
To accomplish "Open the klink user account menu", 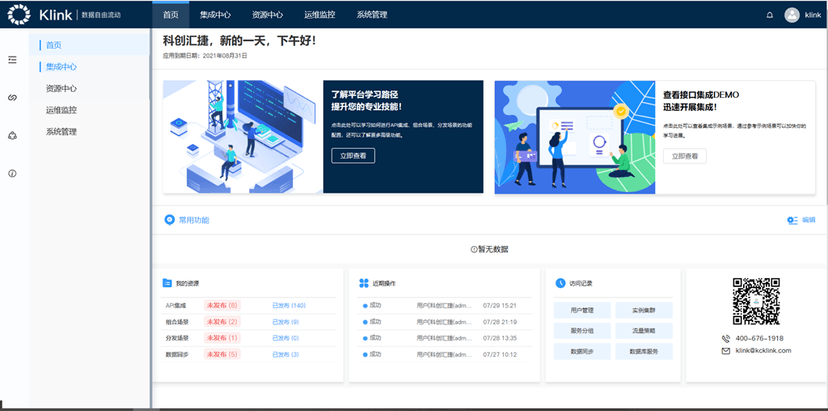I will coord(812,15).
